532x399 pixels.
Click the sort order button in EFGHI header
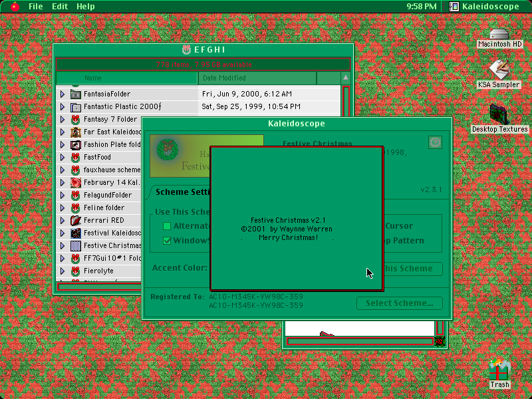(x=345, y=78)
